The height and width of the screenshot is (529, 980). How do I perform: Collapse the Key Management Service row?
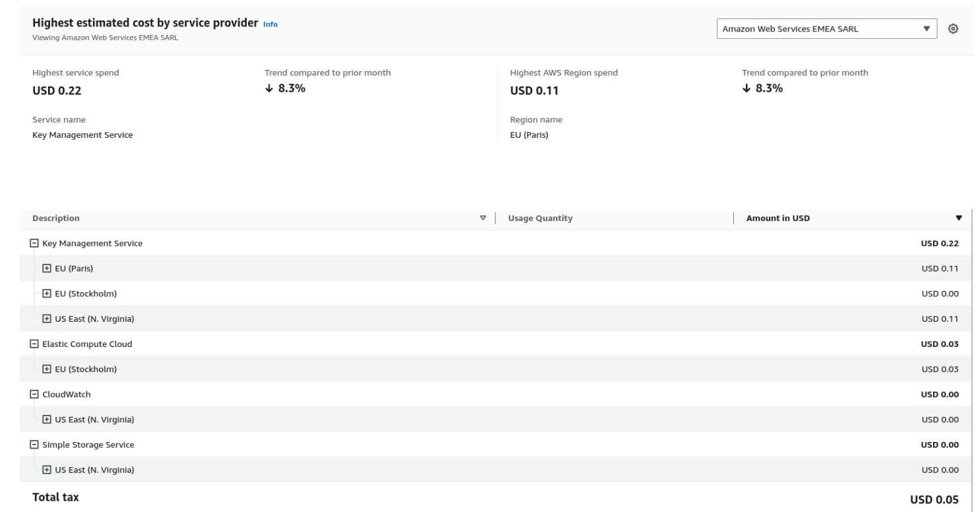point(35,243)
